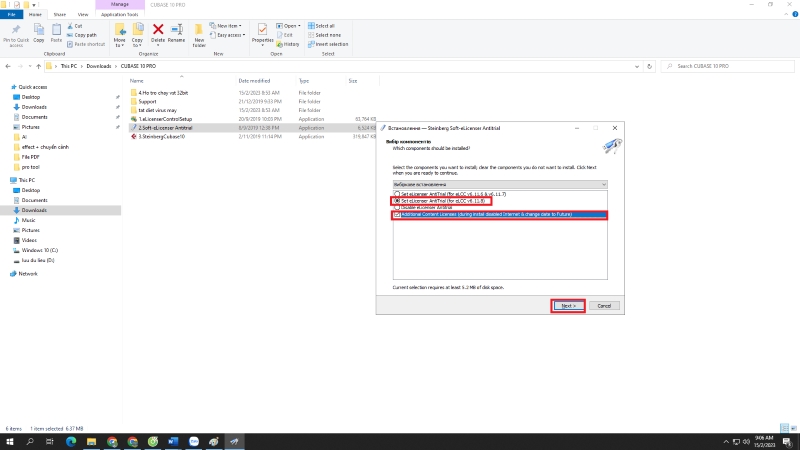
Task: Sort by Date modified column header
Action: (x=254, y=81)
